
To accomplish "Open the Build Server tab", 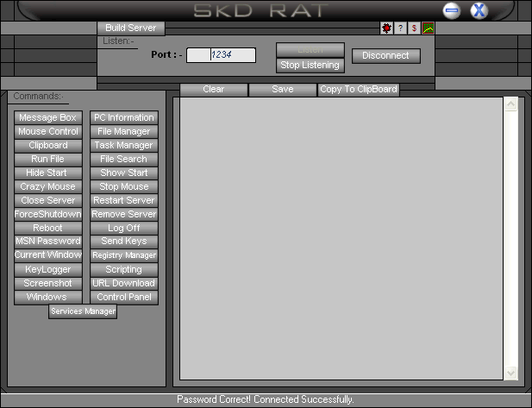I will tap(130, 28).
